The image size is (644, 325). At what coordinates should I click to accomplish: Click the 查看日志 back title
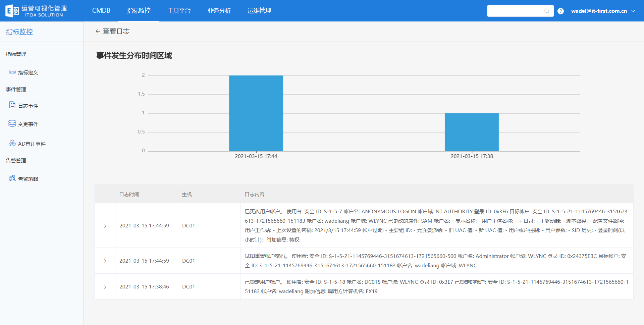(x=116, y=31)
